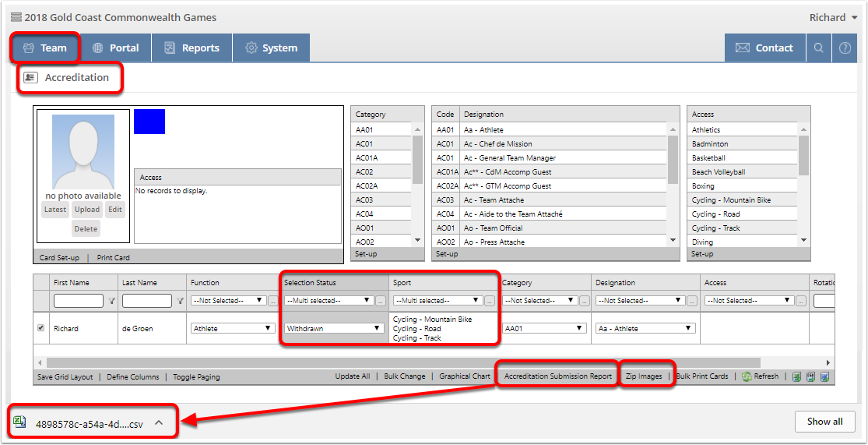Screen dimensions: 868x445
Task: Select 'AC03' in the Category list
Action: pyautogui.click(x=381, y=200)
